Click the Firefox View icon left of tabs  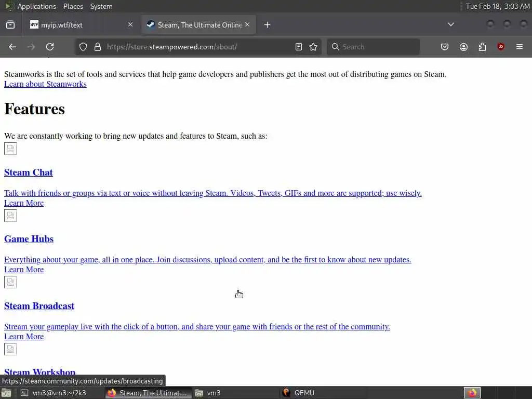(x=10, y=25)
